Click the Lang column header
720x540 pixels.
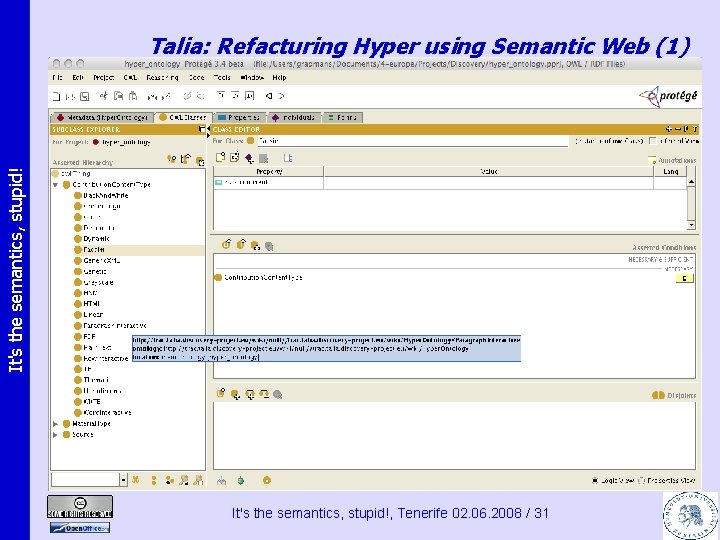click(x=670, y=171)
